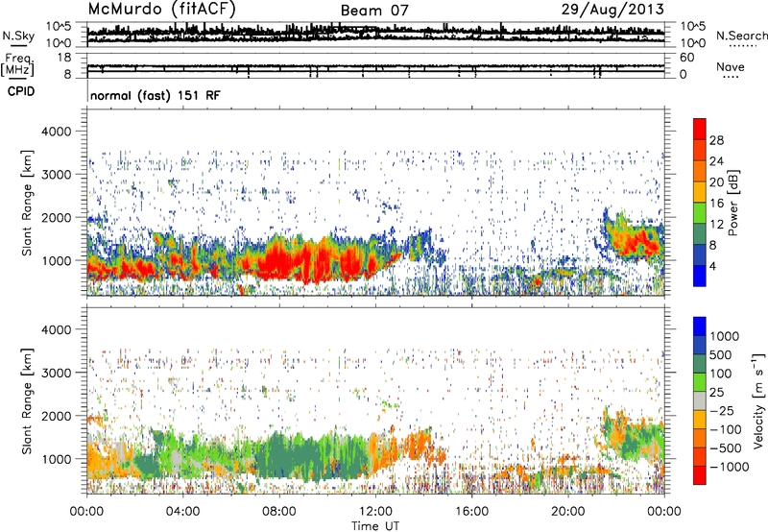Click the '4000' tick of the power panel

(x=57, y=132)
